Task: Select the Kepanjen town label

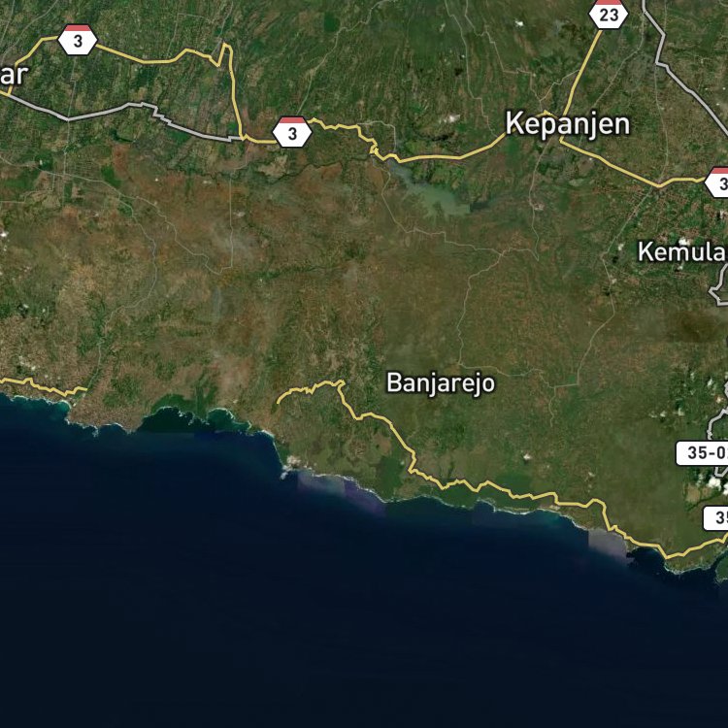Action: pyautogui.click(x=568, y=124)
